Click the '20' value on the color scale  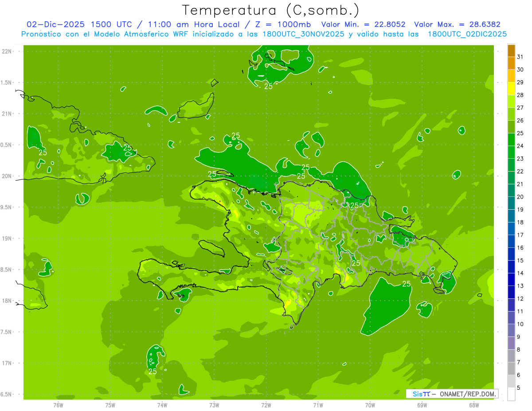[x=520, y=197]
